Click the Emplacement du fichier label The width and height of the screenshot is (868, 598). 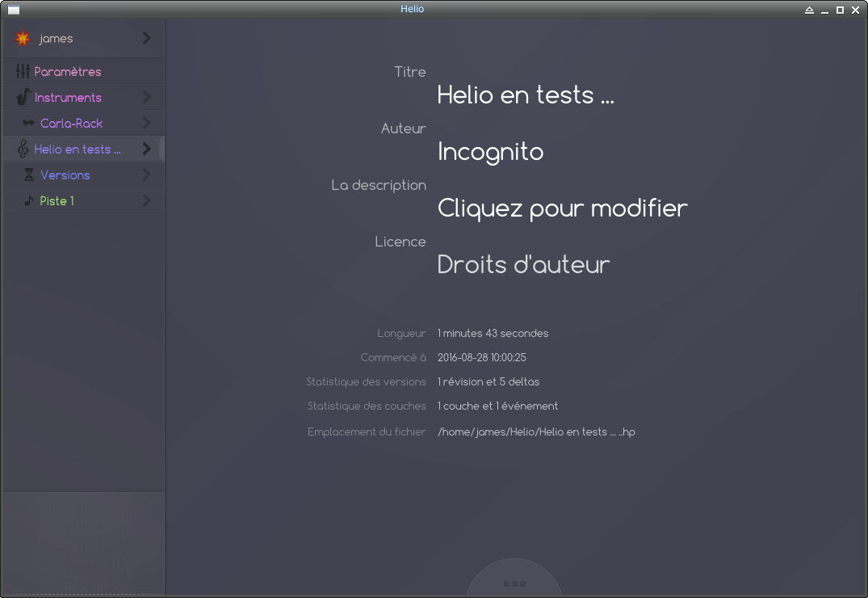pyautogui.click(x=367, y=432)
